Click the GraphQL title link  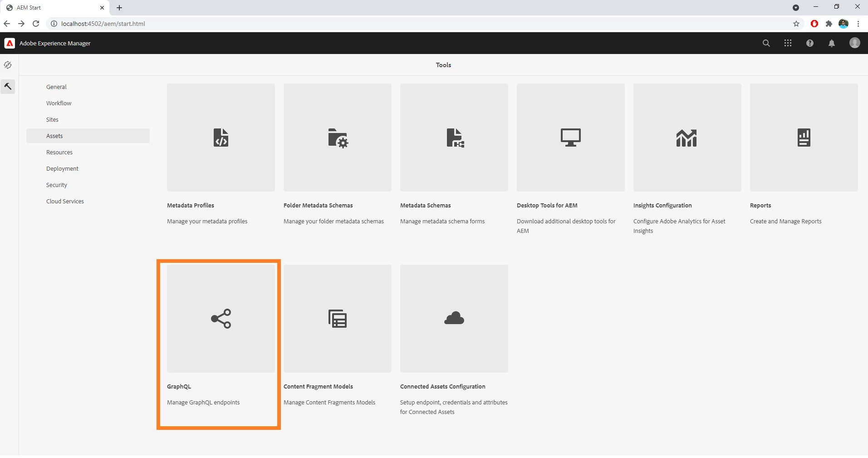click(x=179, y=386)
